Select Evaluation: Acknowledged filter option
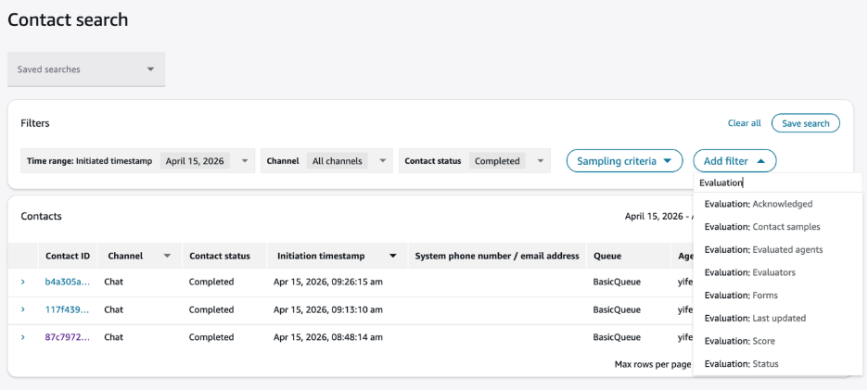 click(758, 204)
